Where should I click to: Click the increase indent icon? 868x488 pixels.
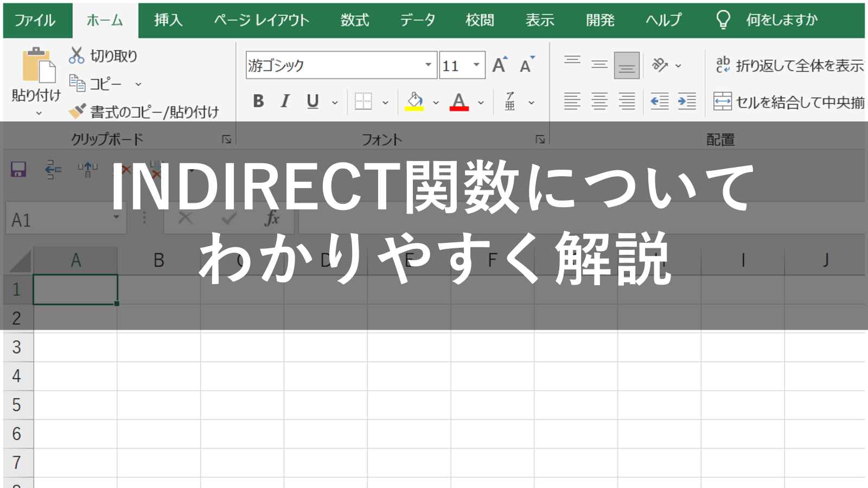[687, 101]
